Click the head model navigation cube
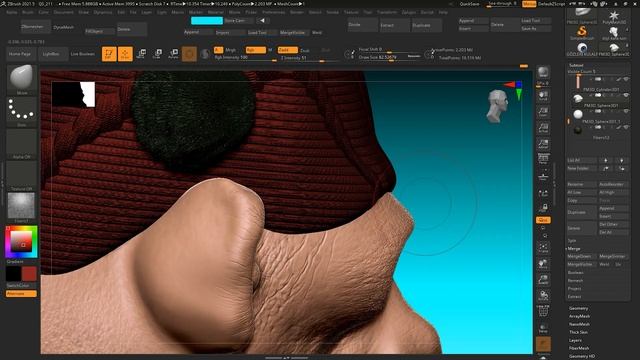Screen dimensions: 640x360 [498, 106]
